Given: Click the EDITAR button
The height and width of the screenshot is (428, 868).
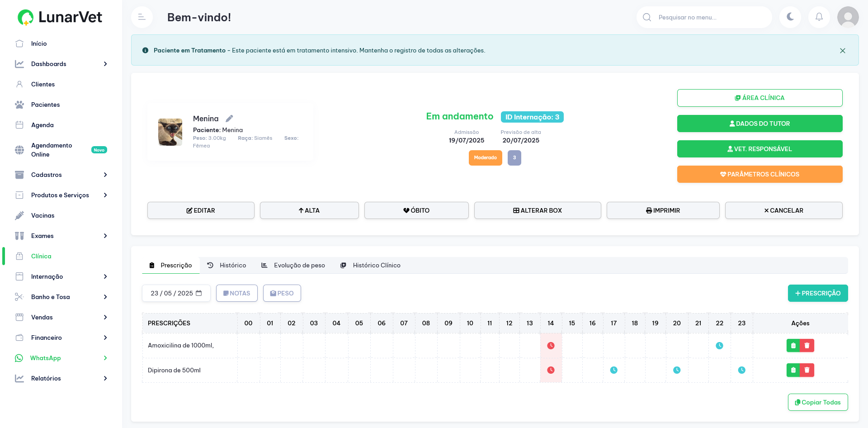Looking at the screenshot, I should tap(201, 210).
